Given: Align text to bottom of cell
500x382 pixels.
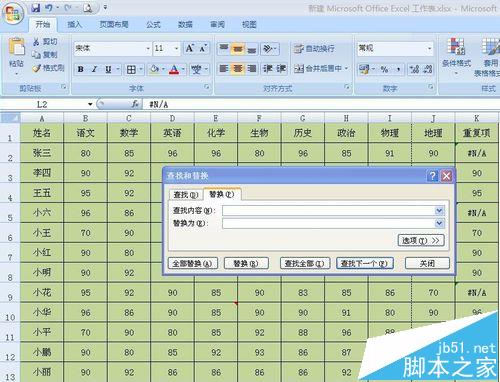Looking at the screenshot, I should tap(252, 49).
